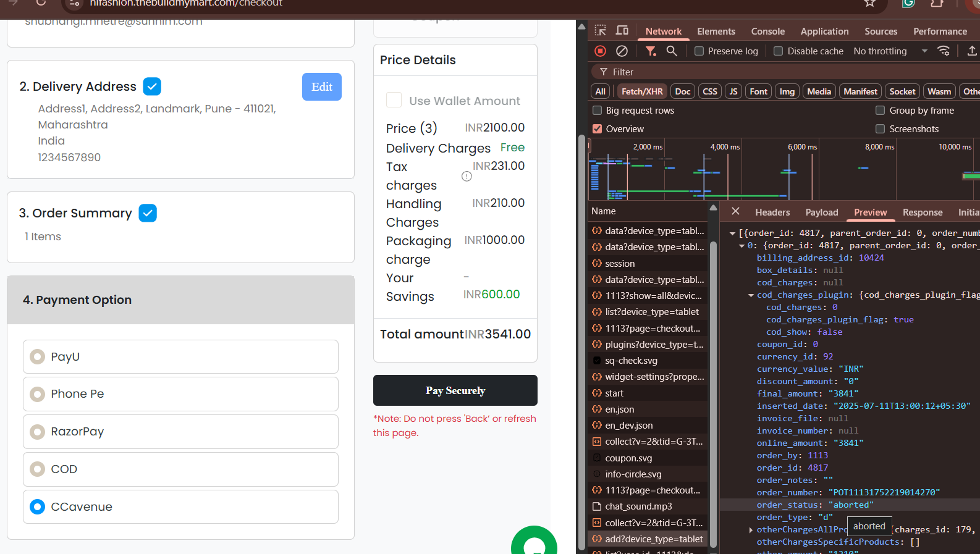Tick Use Wallet Amount checkbox
Image resolution: width=980 pixels, height=554 pixels.
click(x=394, y=100)
